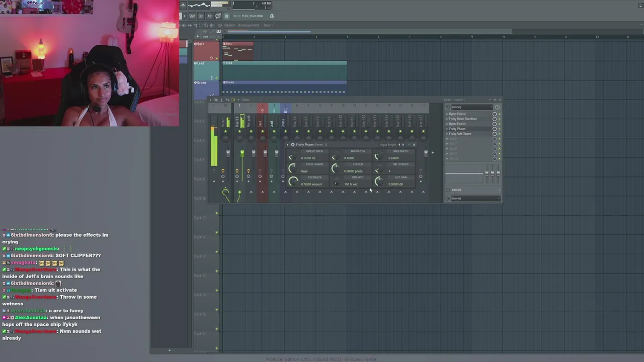Open the Lead clip dropdown arrow
This screenshot has width=644, height=362.
coord(224,63)
